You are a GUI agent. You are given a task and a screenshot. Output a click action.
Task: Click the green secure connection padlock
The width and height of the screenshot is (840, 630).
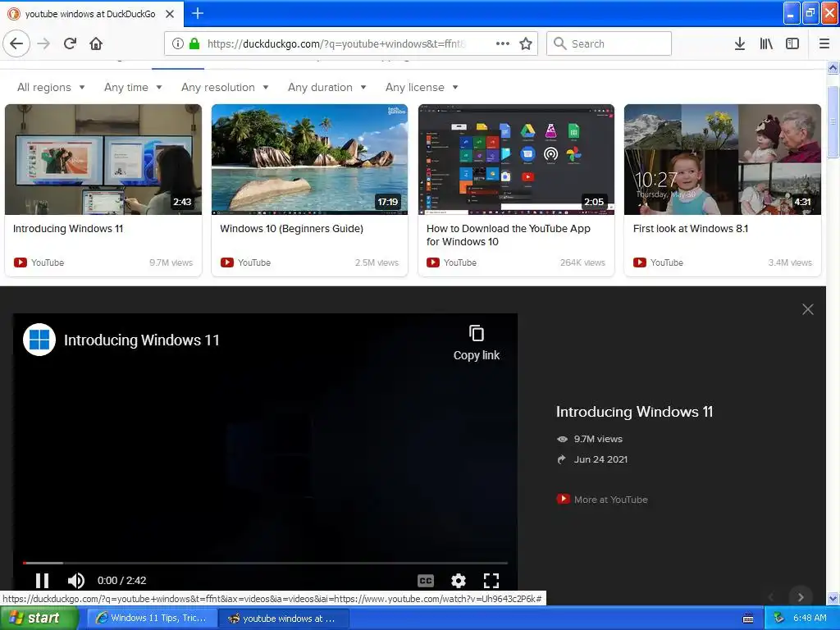194,43
